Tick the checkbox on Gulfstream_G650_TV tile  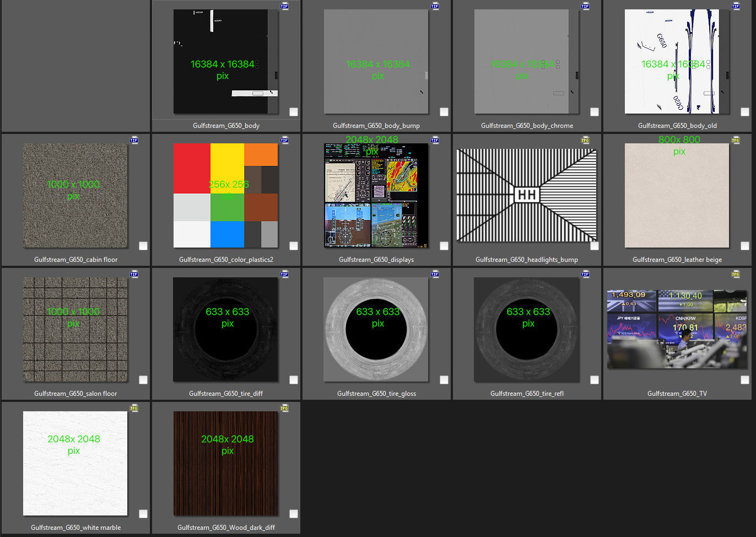tap(745, 380)
